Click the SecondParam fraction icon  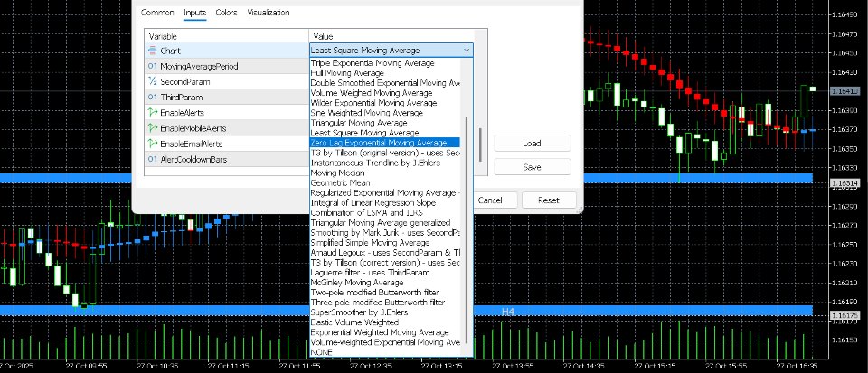pos(153,82)
